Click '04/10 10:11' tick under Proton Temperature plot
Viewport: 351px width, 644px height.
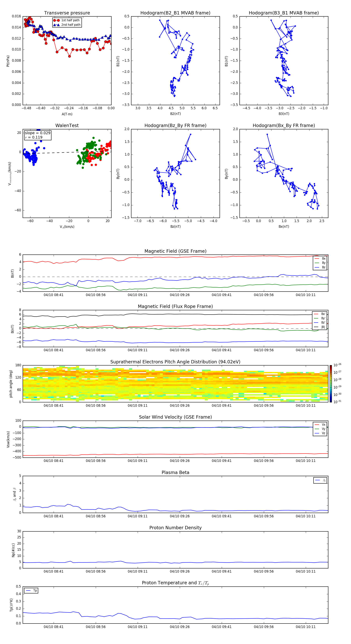click(306, 627)
